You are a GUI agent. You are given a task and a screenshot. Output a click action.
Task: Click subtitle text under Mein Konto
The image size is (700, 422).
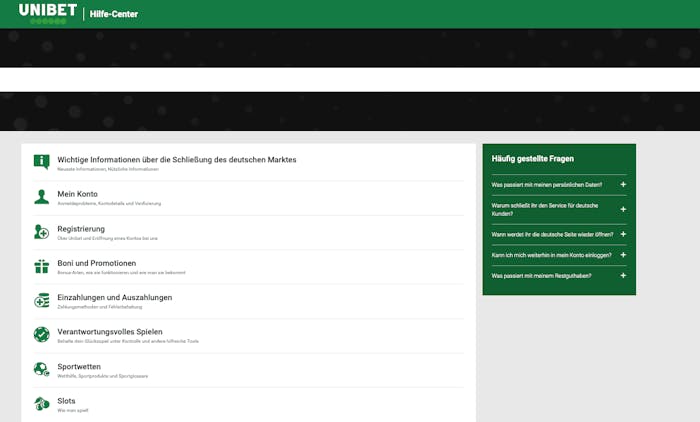(x=109, y=204)
